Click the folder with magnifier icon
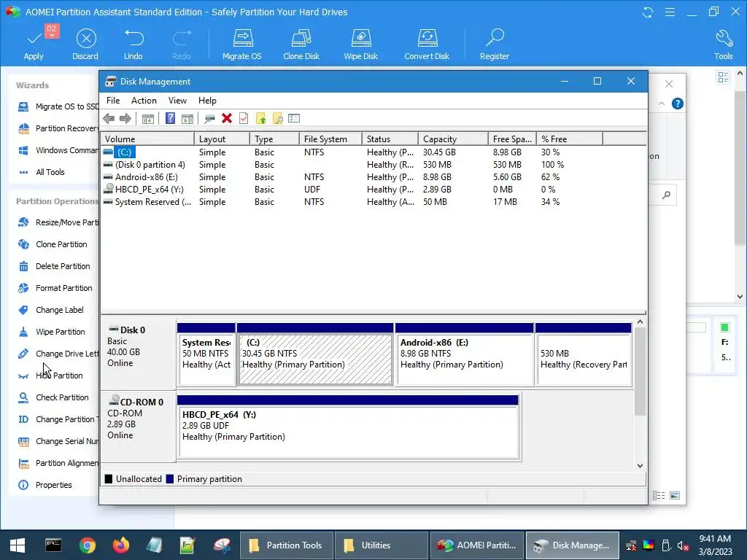Screen dimensions: 747x560 point(278,119)
